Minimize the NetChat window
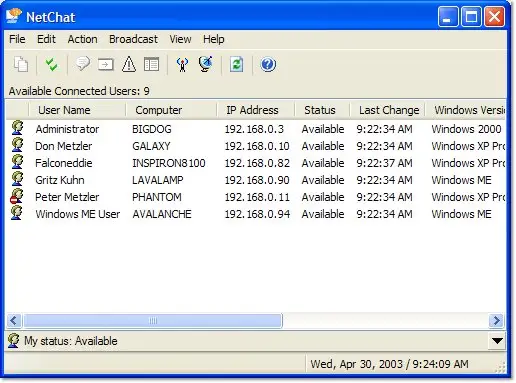This screenshot has width=516, height=383. [x=448, y=16]
